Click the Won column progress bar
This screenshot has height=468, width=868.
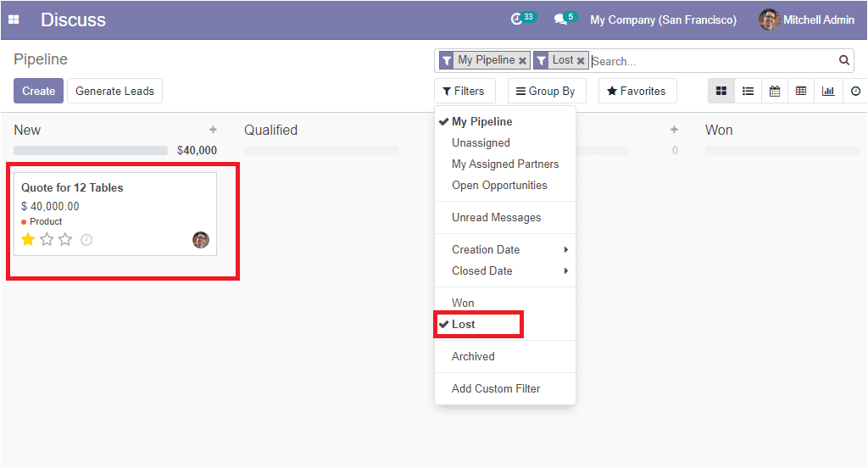[782, 151]
